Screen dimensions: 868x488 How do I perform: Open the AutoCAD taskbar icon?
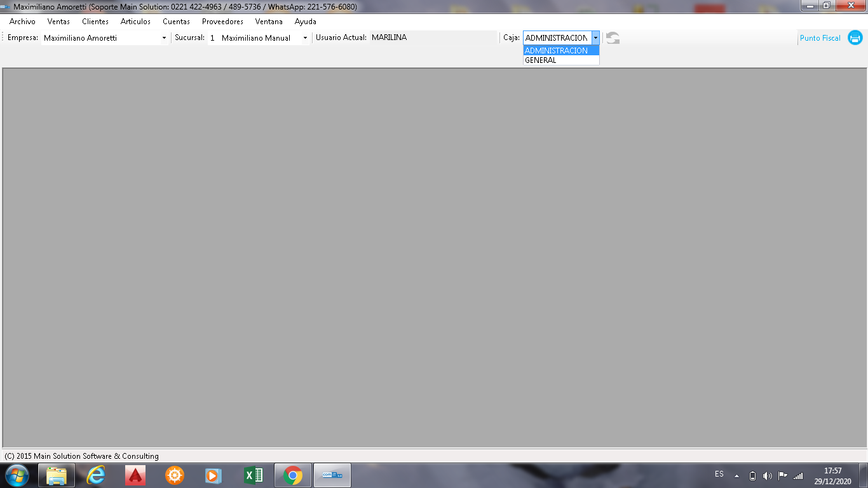tap(135, 475)
